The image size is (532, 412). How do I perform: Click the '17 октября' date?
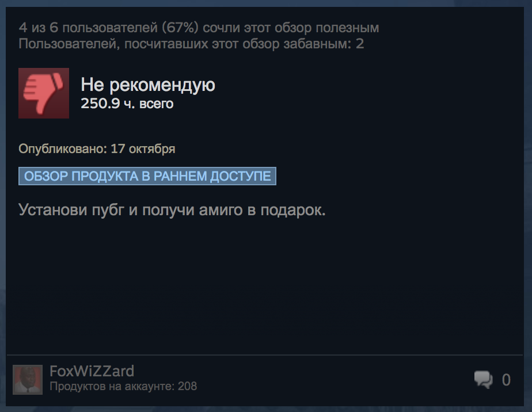click(x=143, y=149)
